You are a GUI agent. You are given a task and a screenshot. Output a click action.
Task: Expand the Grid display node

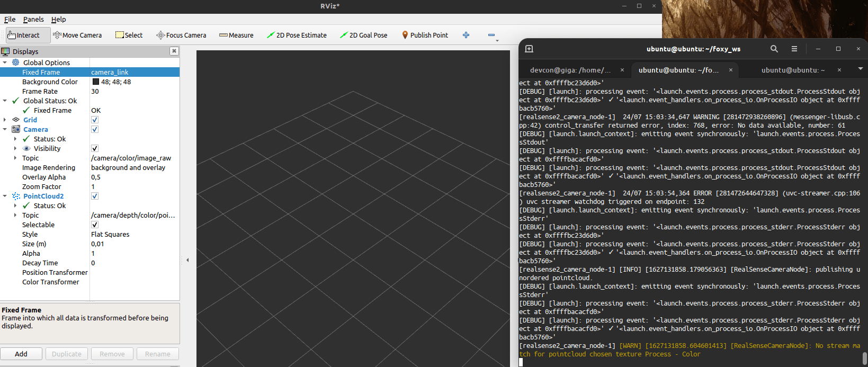(x=5, y=120)
